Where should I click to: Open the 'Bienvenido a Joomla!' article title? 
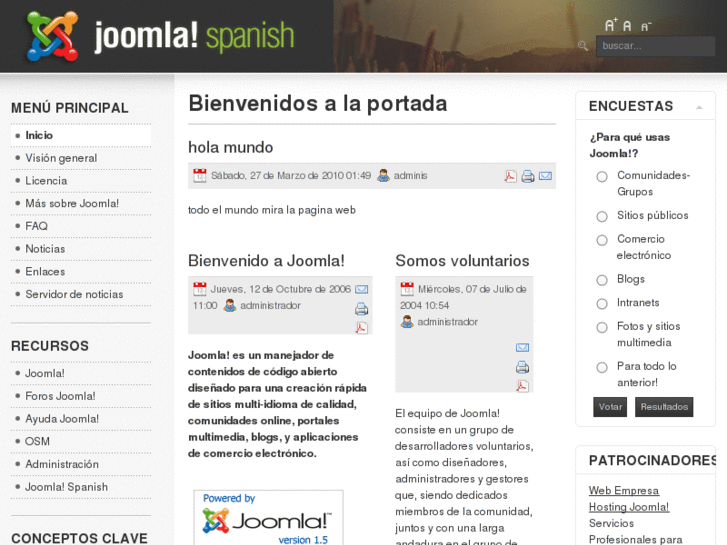pos(266,261)
